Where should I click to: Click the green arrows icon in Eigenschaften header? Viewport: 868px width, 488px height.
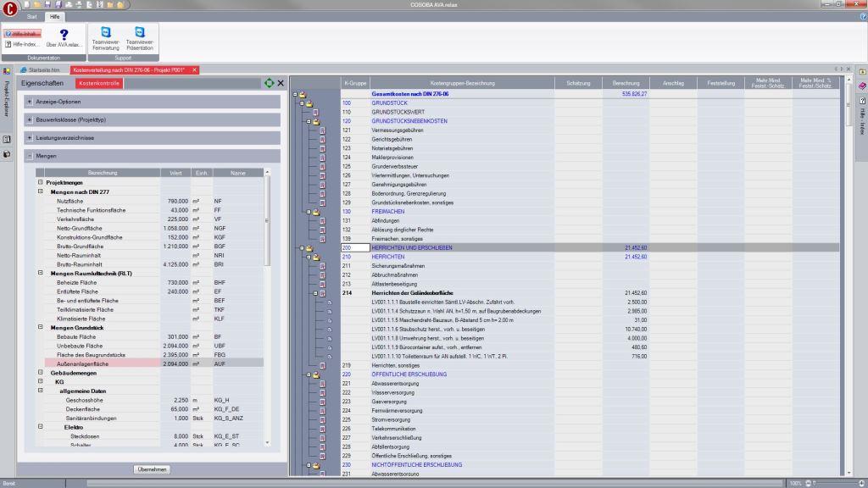click(269, 83)
